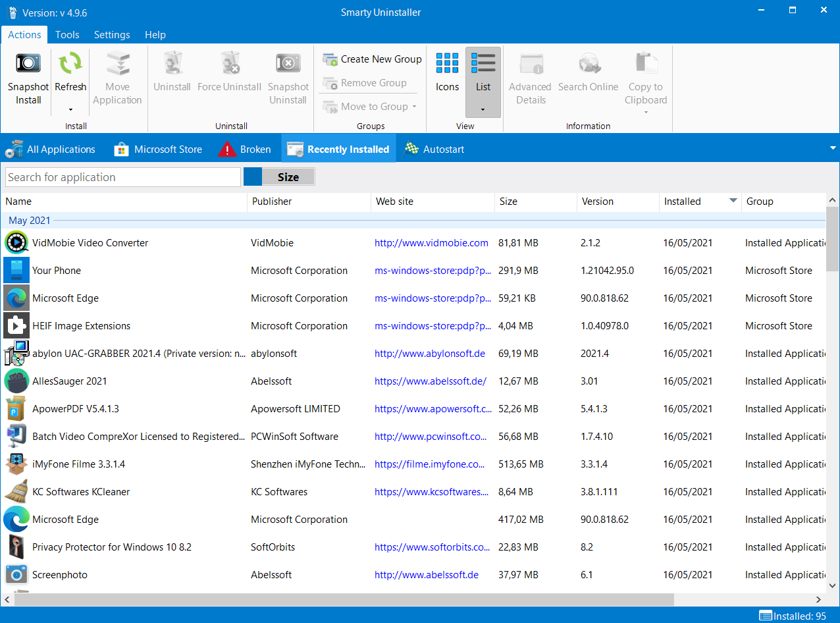Image resolution: width=840 pixels, height=623 pixels.
Task: Sort by the Name column header
Action: [124, 202]
